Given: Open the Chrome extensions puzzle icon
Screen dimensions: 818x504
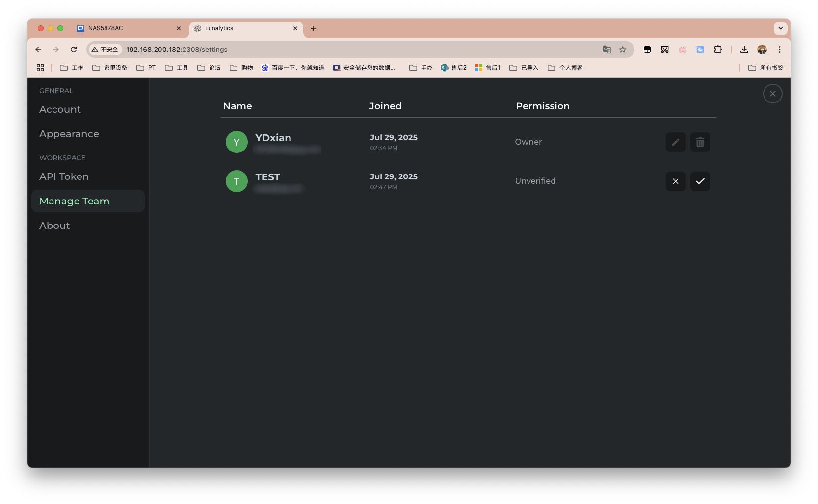Looking at the screenshot, I should (718, 50).
